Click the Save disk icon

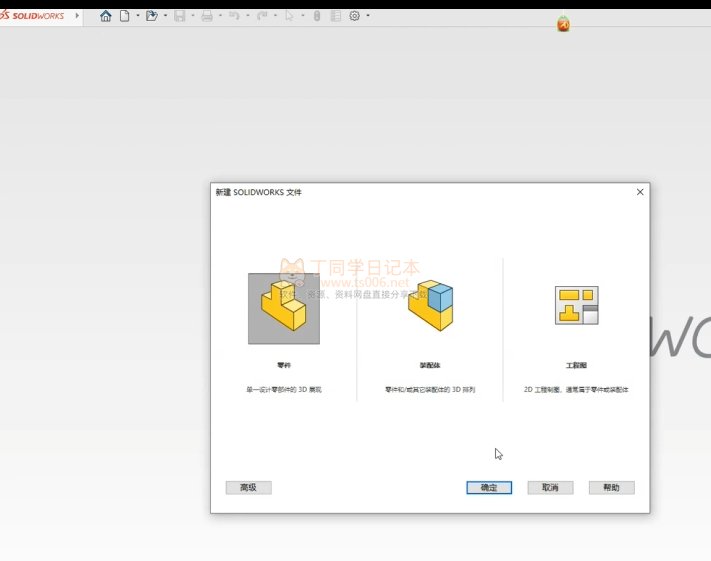point(180,16)
